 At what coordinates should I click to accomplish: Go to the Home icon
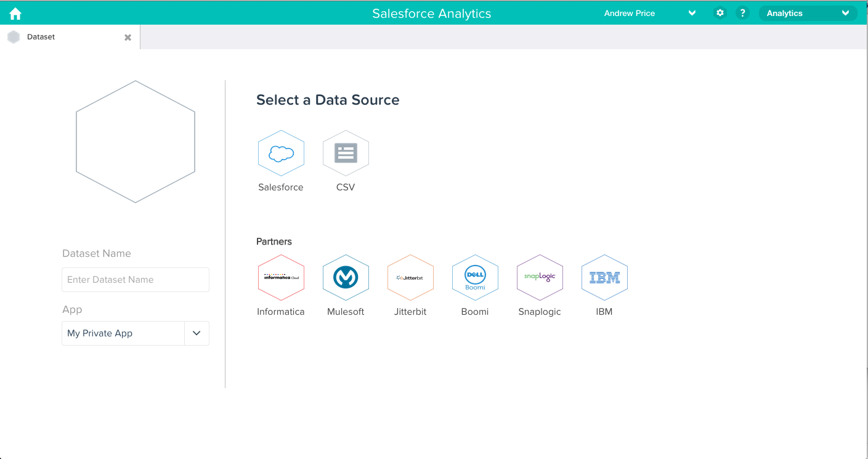(x=15, y=14)
